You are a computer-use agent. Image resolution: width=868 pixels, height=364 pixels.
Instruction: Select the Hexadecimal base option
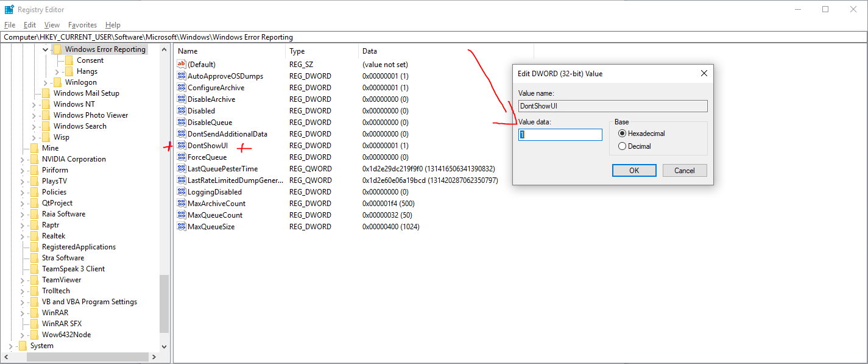(x=641, y=133)
